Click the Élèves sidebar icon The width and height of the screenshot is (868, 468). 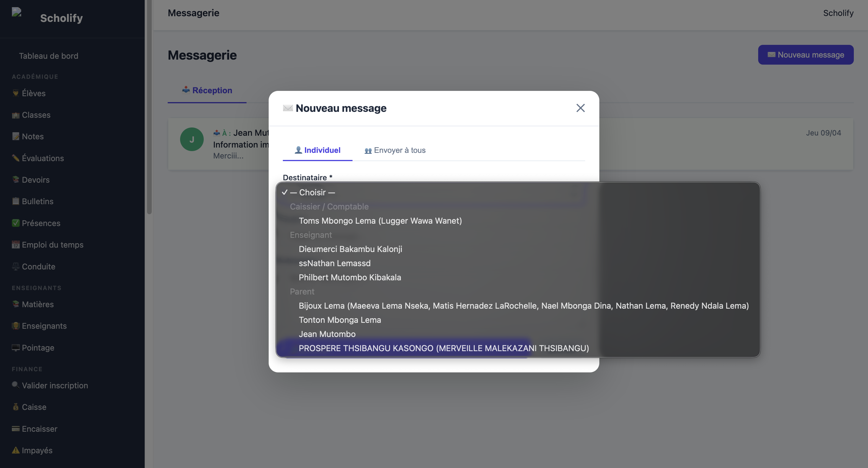(15, 93)
